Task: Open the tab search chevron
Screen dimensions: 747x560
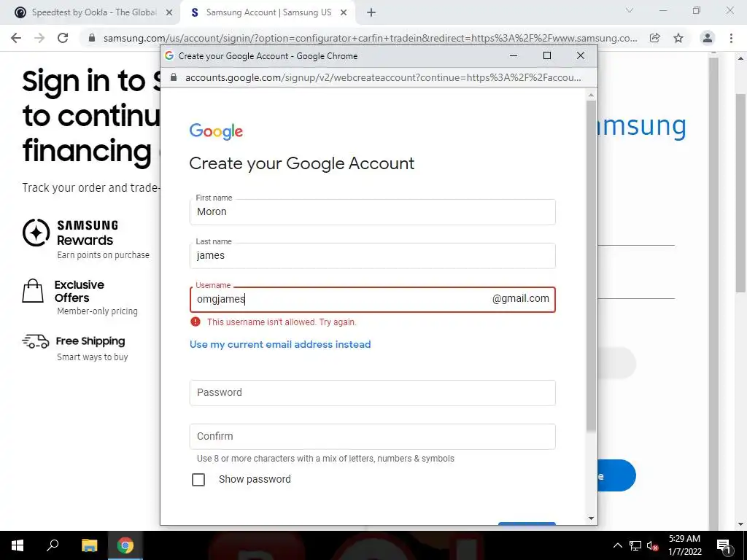Action: coord(630,10)
